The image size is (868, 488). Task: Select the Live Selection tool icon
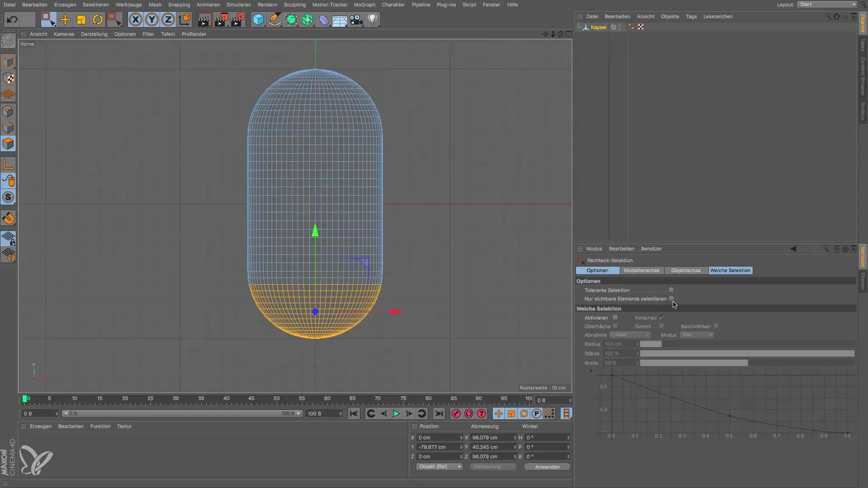click(x=48, y=20)
